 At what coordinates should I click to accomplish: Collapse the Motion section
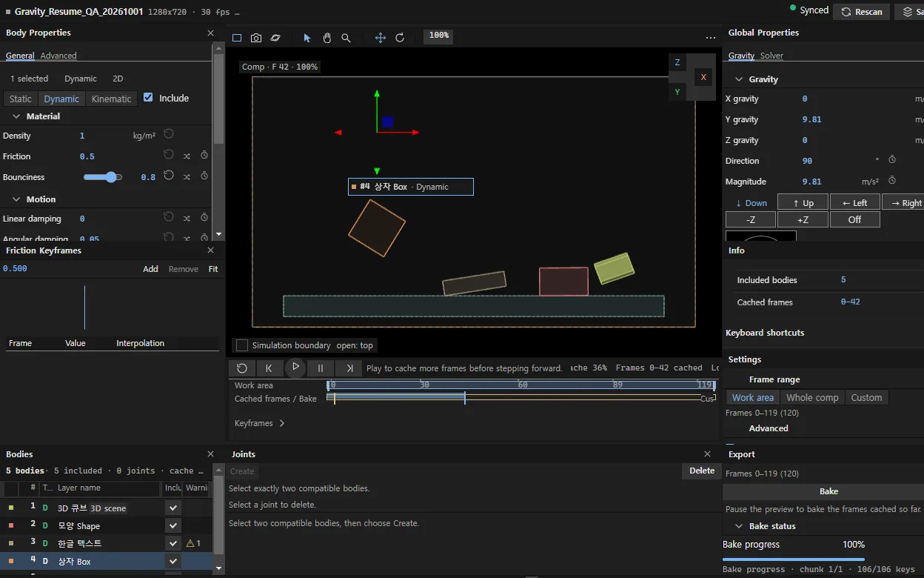point(16,199)
